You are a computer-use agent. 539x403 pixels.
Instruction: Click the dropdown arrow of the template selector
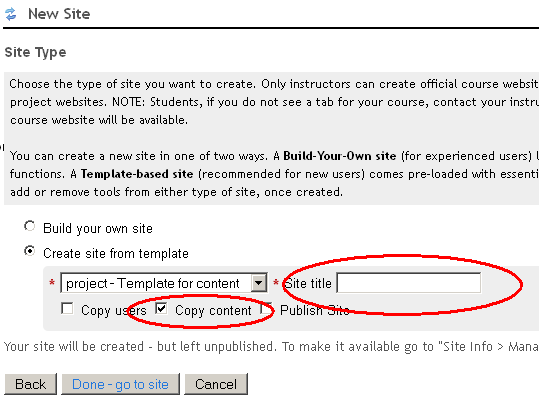pyautogui.click(x=259, y=283)
